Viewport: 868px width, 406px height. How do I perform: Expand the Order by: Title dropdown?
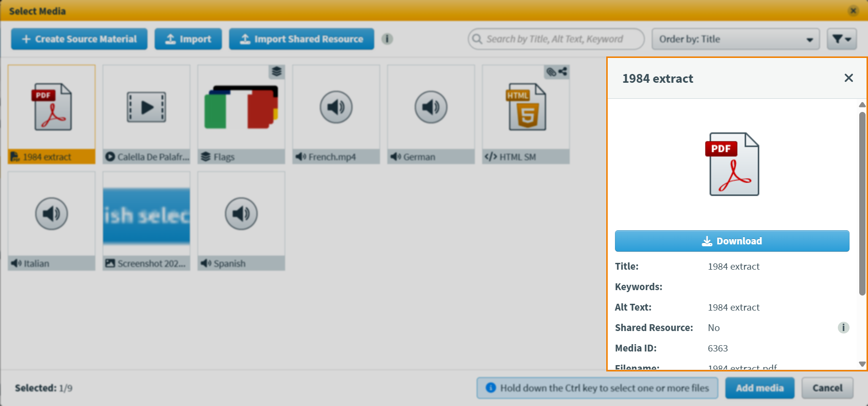point(735,39)
